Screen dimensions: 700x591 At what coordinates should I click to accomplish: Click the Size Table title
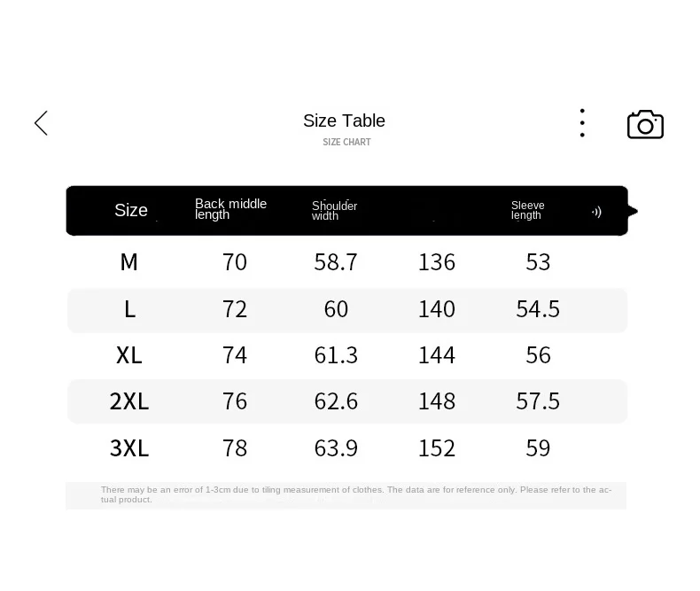[x=344, y=121]
